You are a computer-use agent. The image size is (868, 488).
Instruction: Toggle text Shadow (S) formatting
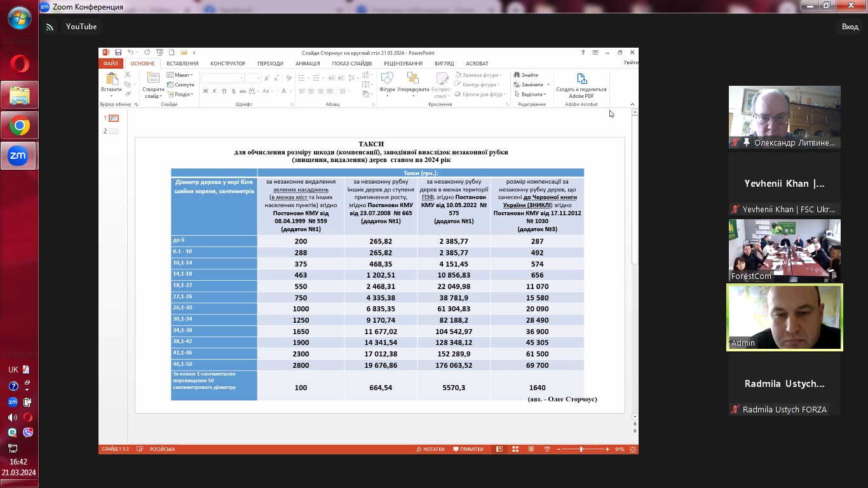[233, 91]
